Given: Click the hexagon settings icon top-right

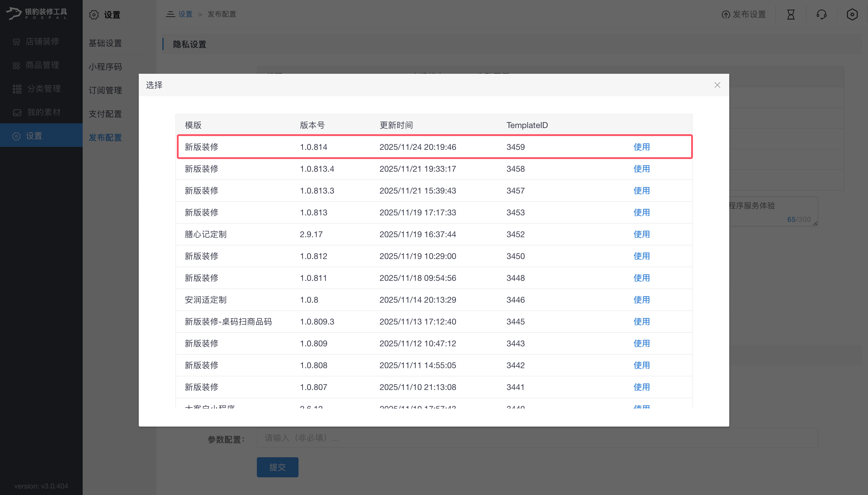Looking at the screenshot, I should 852,14.
